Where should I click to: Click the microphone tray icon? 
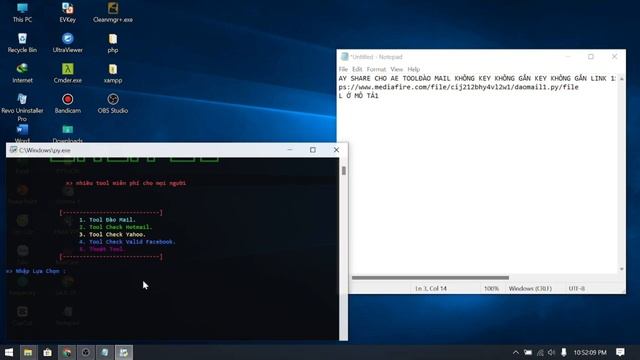pos(564,352)
